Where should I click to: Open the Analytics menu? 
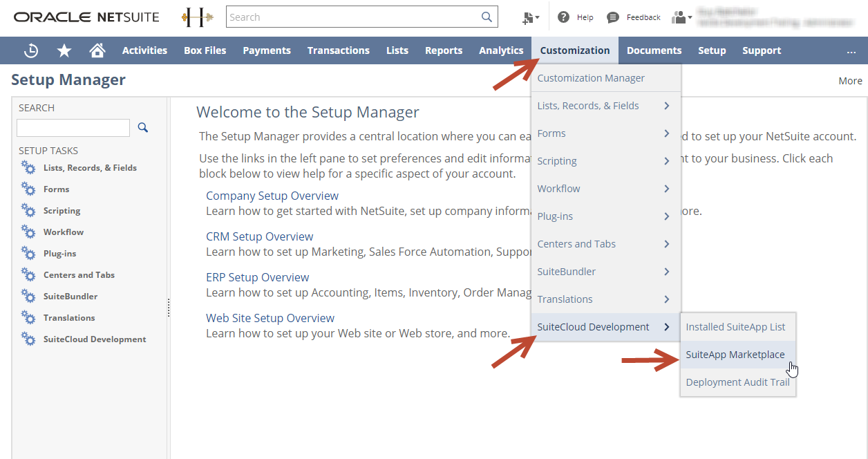coord(501,50)
